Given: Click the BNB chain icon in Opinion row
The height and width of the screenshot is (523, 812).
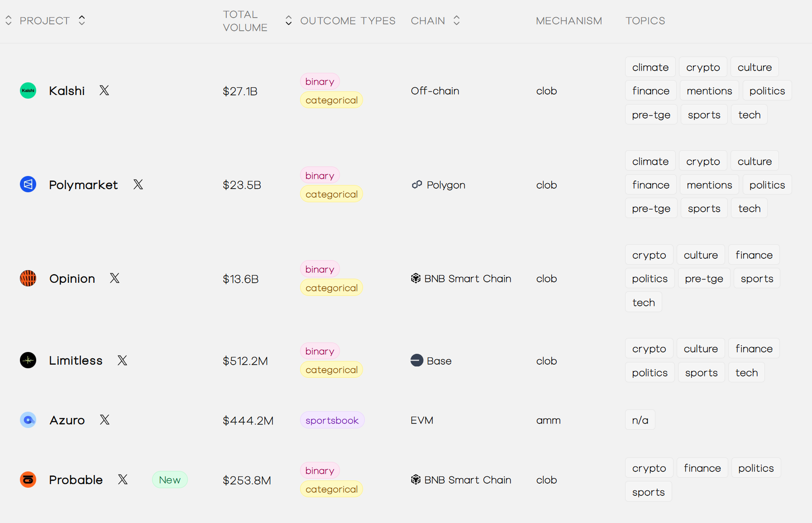Looking at the screenshot, I should (416, 278).
